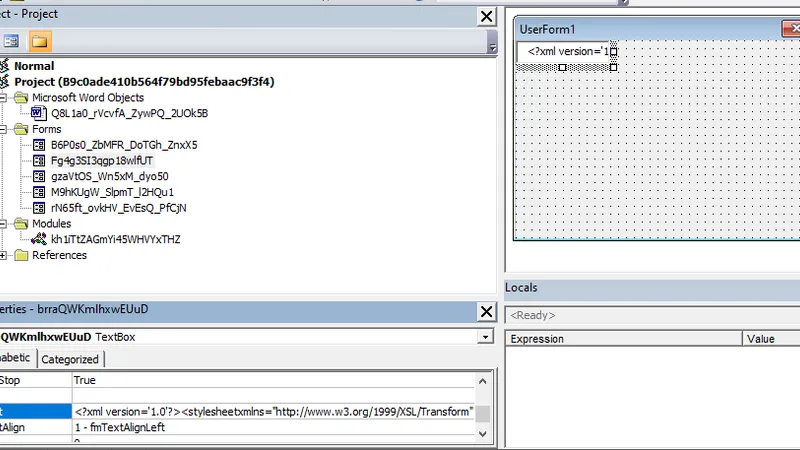800x450 pixels.
Task: Edit the Text property XML value
Action: (x=274, y=412)
